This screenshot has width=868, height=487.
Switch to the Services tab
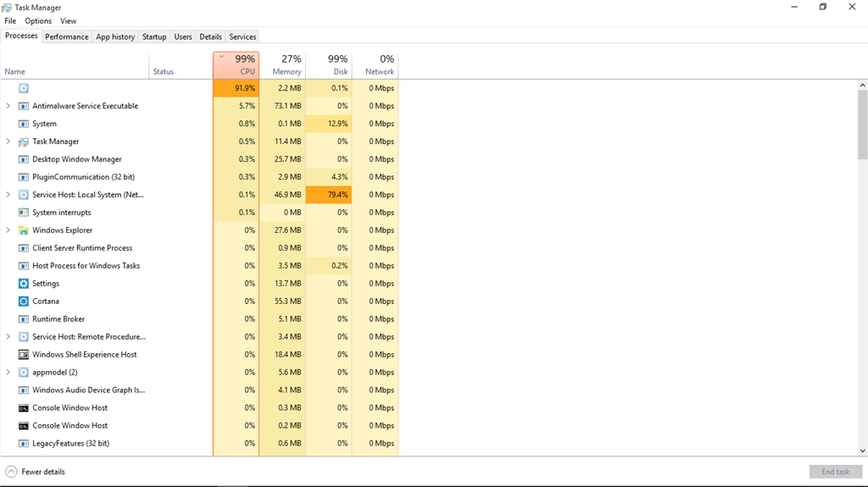242,36
